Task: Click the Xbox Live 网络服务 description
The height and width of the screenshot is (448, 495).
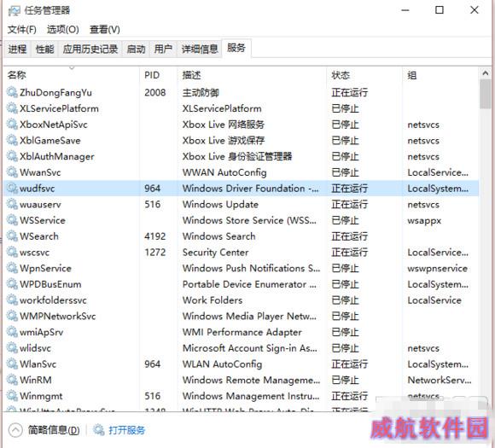Action: pos(224,125)
